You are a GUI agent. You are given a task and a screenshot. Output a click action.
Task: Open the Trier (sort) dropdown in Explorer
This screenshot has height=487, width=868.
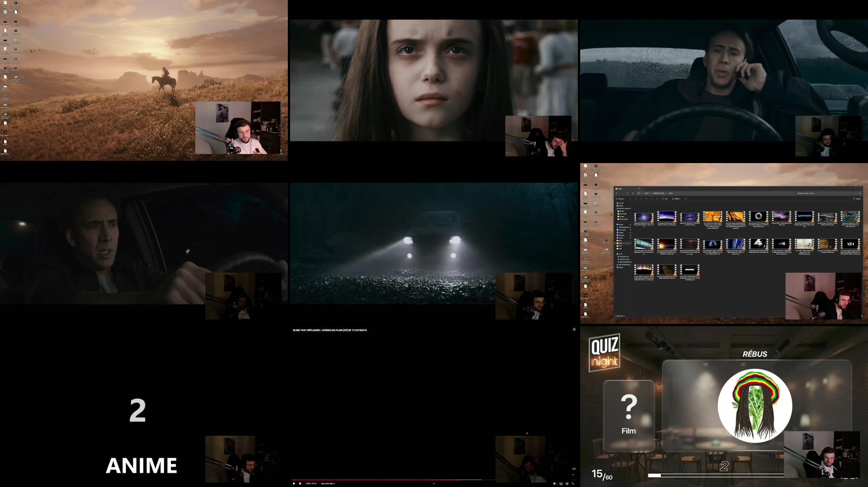pos(666,199)
